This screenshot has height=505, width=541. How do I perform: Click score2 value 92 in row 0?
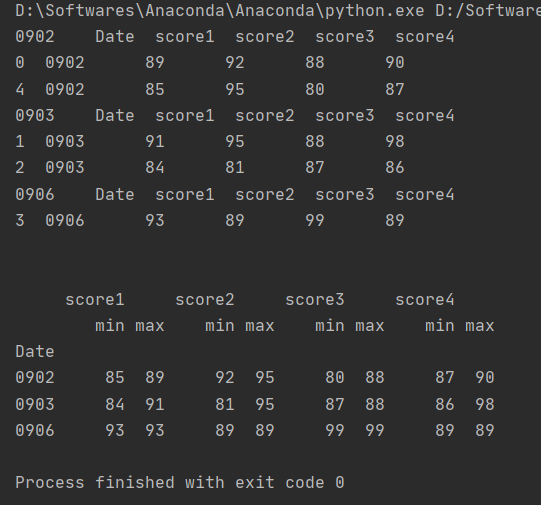pos(235,63)
